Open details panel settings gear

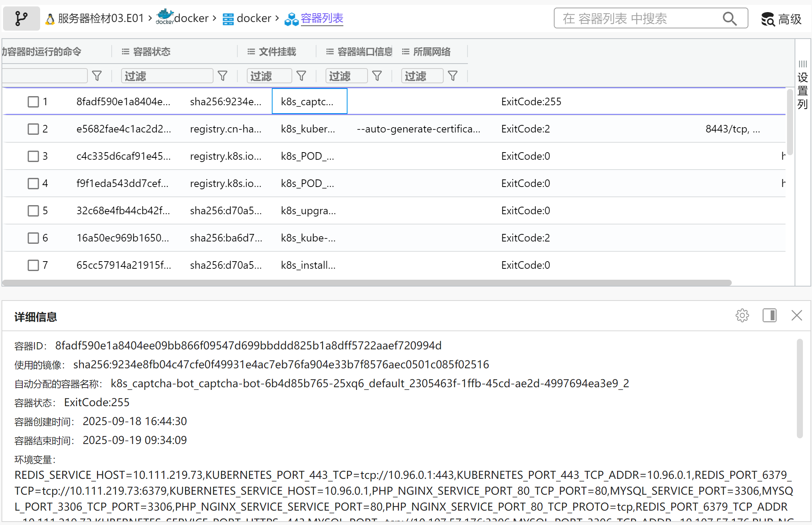pyautogui.click(x=742, y=315)
